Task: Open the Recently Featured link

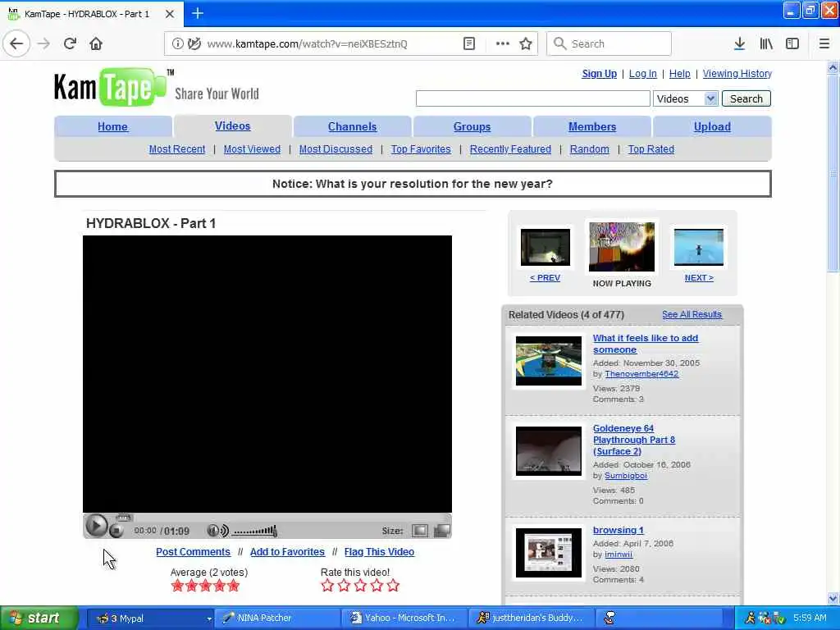Action: pos(510,149)
